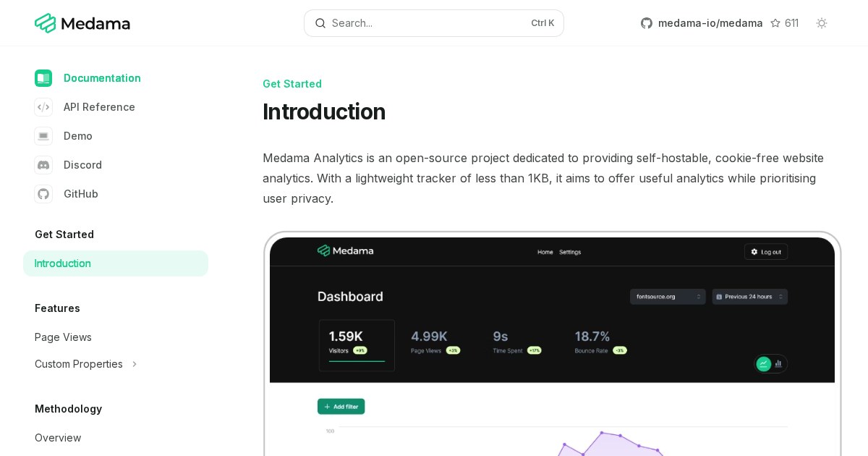
Task: Open the search box
Action: pyautogui.click(x=434, y=23)
